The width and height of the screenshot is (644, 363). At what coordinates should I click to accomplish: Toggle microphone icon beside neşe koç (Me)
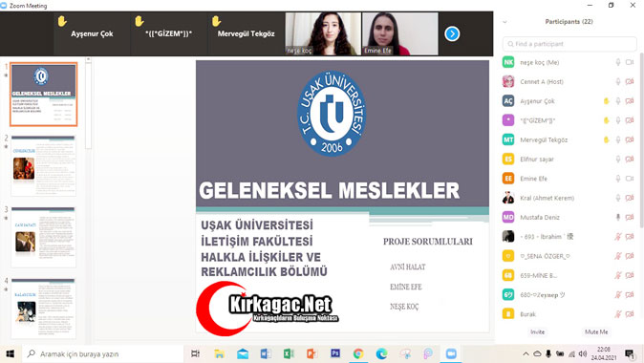click(617, 62)
